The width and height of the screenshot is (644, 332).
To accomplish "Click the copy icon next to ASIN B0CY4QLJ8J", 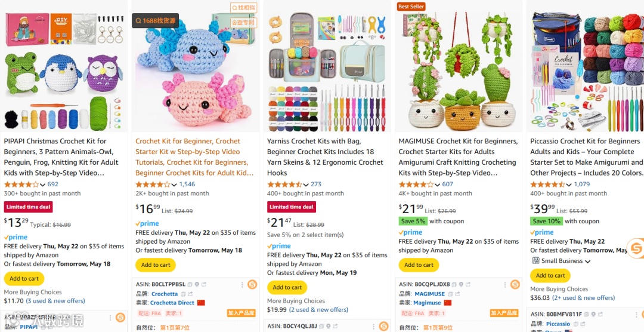I will [321, 327].
